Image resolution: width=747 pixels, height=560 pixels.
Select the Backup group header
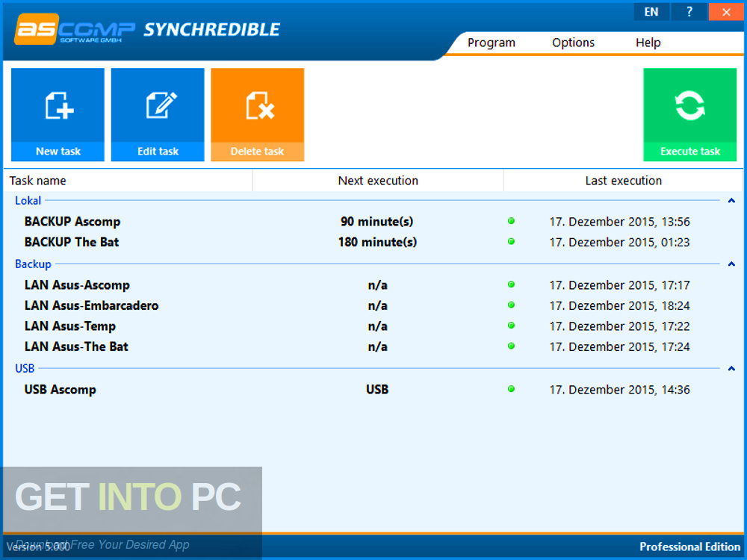point(33,264)
